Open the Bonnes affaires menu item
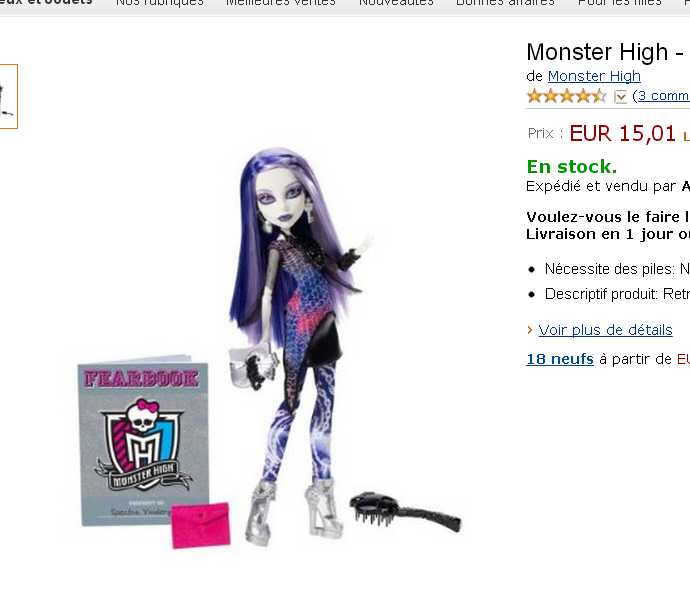The height and width of the screenshot is (614, 690). [505, 3]
